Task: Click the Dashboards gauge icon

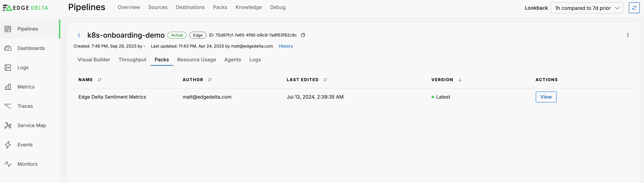Action: coord(8,48)
